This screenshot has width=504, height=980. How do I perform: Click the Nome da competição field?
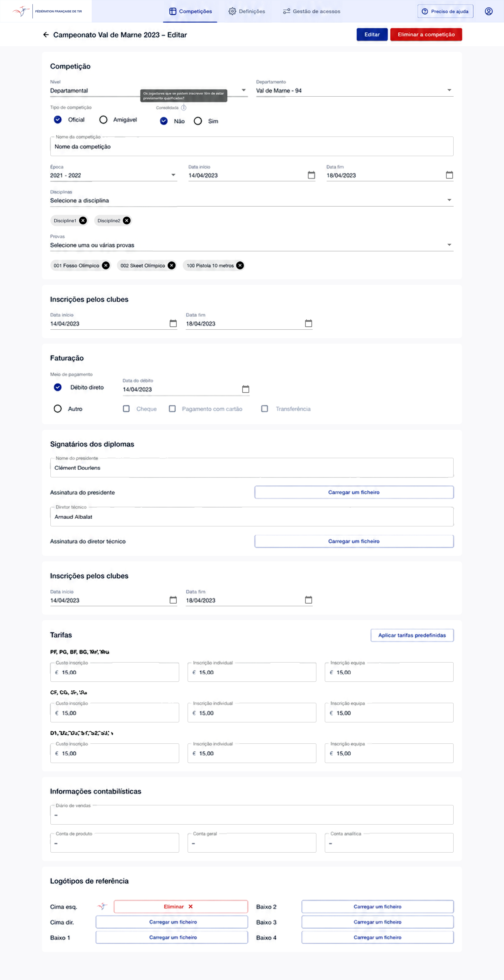[251, 146]
